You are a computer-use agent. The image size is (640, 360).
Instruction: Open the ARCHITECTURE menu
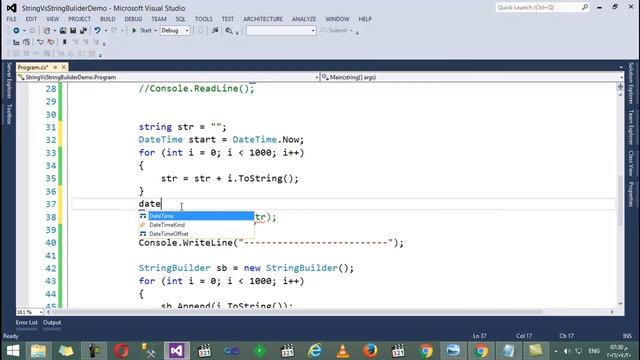[x=263, y=19]
